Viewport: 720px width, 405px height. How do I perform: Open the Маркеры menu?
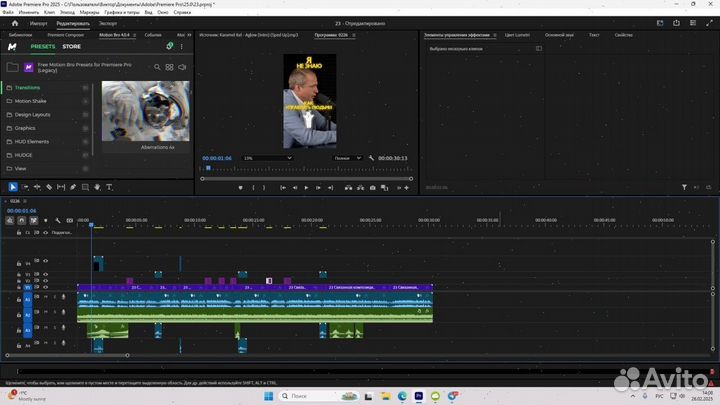pyautogui.click(x=89, y=12)
